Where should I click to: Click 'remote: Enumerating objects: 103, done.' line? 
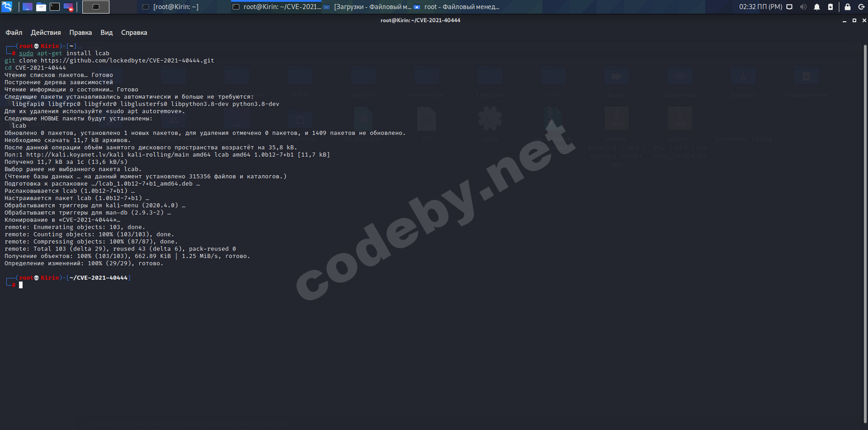[x=75, y=227]
